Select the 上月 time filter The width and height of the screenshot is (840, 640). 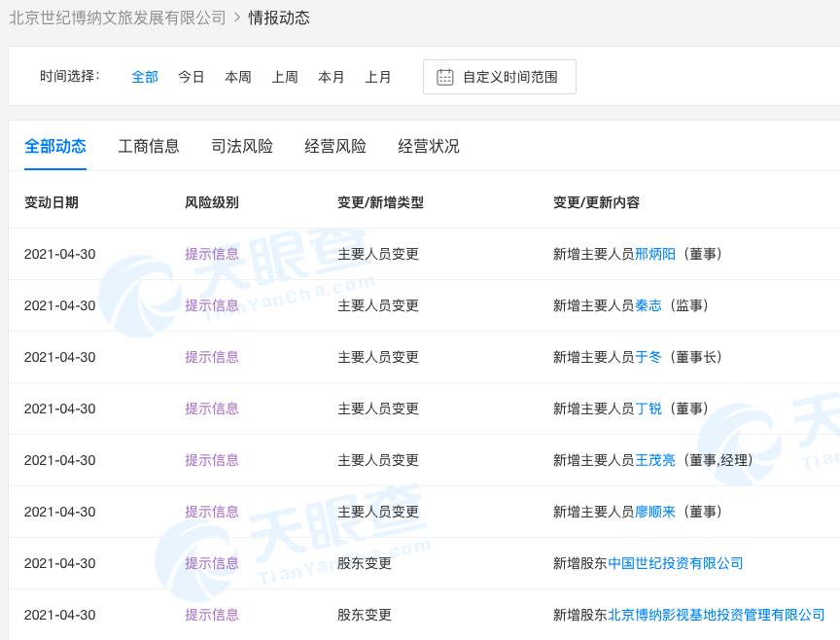pos(377,77)
